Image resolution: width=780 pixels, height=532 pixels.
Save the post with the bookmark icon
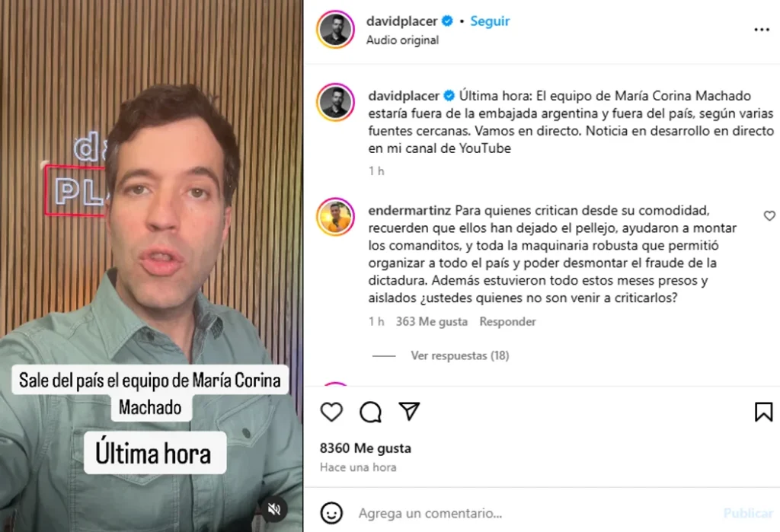click(763, 412)
